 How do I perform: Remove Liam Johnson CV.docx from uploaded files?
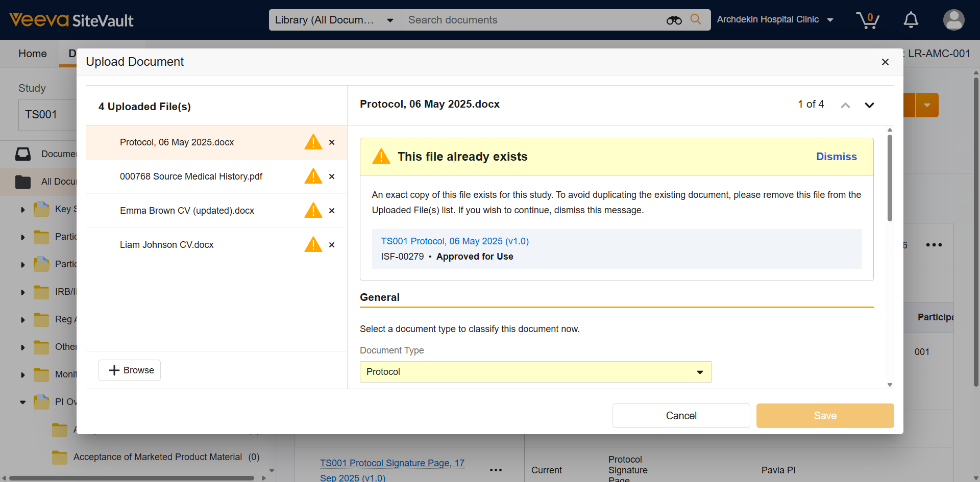pos(331,245)
